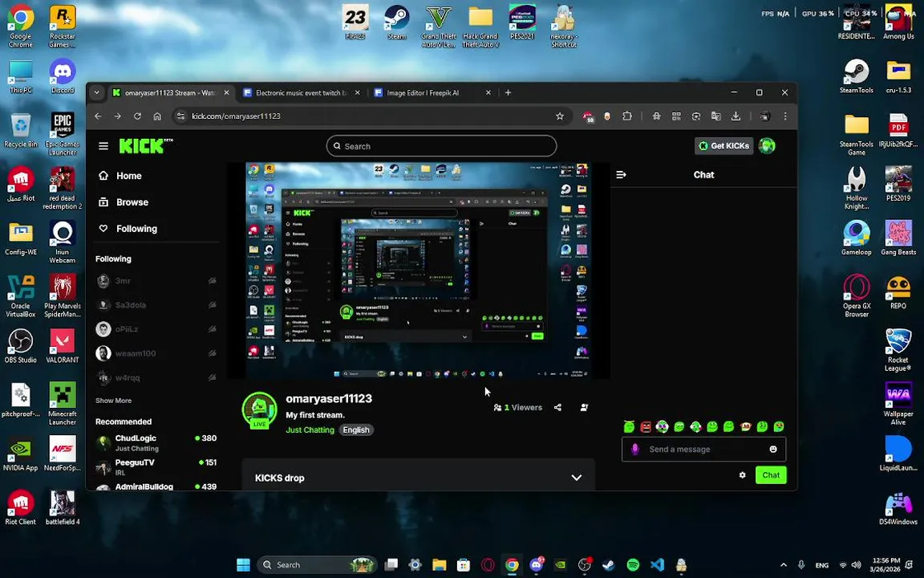Click the translate icon in Chrome toolbar
Viewport: 924px width, 578px height.
(x=716, y=116)
